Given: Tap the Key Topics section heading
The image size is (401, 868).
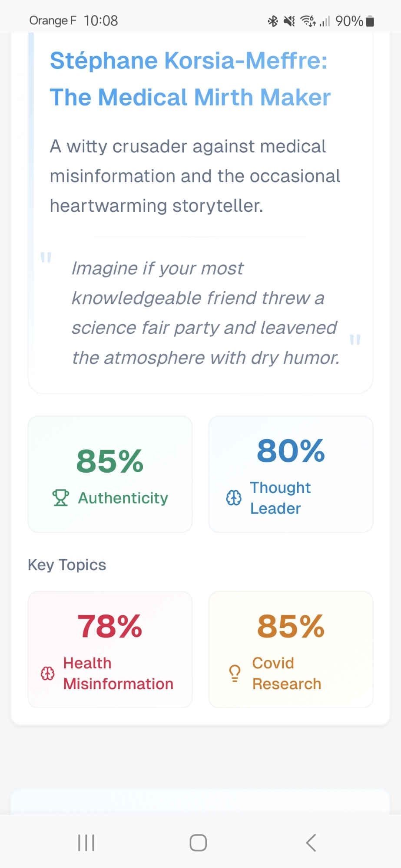Looking at the screenshot, I should tap(67, 565).
